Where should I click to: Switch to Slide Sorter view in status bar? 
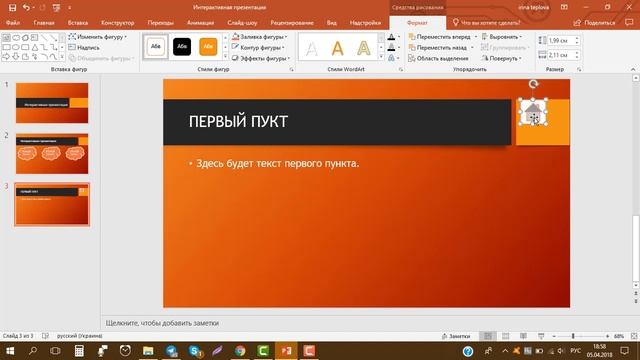(505, 336)
